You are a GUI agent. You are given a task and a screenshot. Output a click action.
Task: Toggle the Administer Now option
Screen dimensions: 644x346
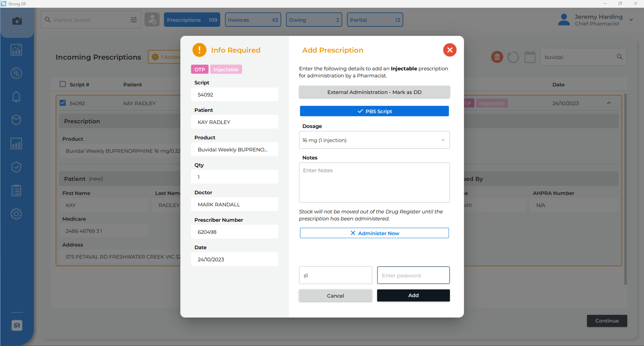pyautogui.click(x=374, y=233)
